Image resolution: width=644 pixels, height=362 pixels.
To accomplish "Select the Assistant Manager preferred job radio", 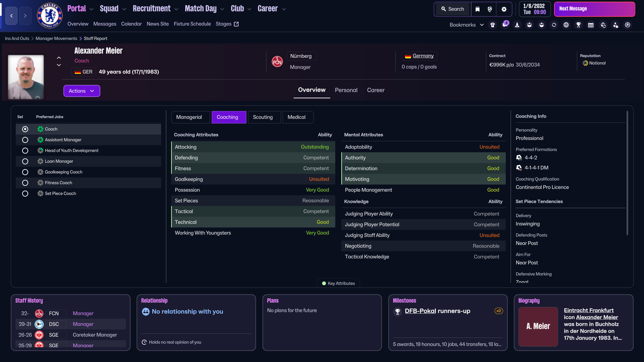I will click(25, 140).
